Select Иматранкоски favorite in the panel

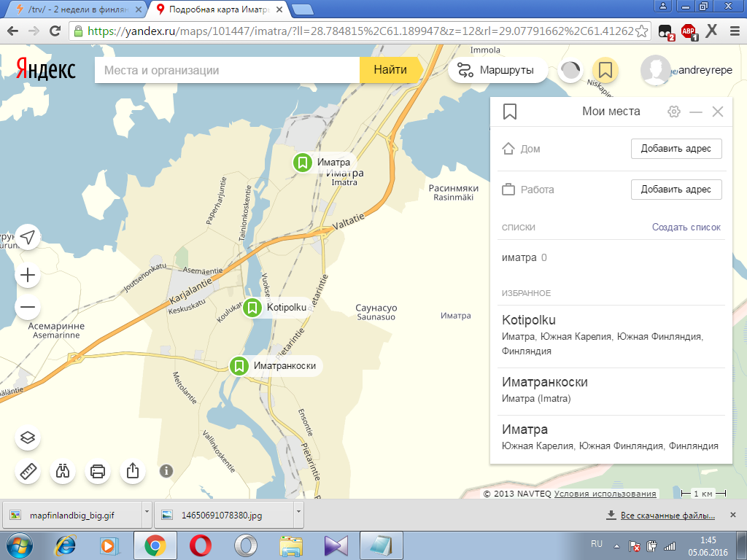coord(611,390)
